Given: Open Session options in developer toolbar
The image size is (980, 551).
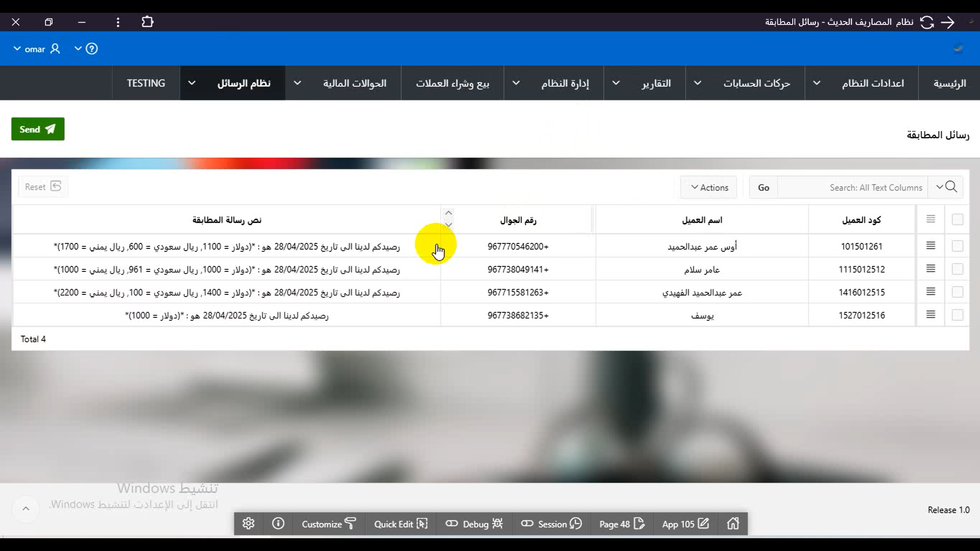Looking at the screenshot, I should point(551,523).
